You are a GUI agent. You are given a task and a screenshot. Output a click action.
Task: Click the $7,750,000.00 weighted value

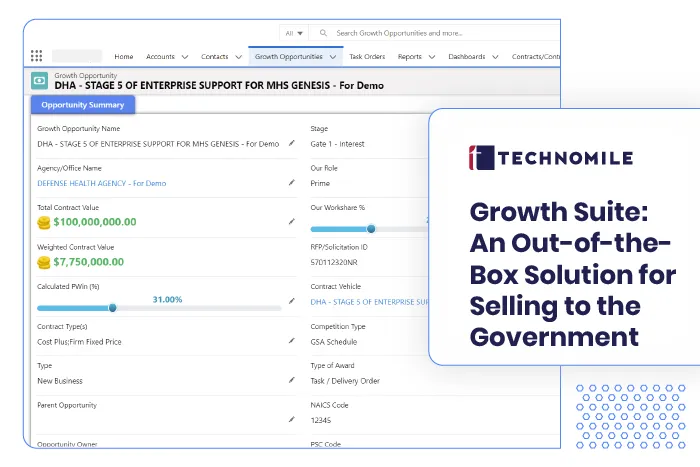[88, 262]
